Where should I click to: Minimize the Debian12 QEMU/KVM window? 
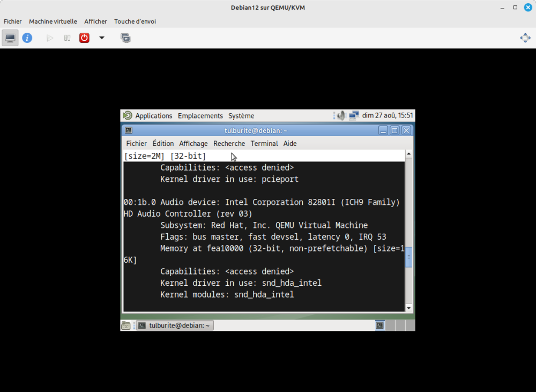tap(502, 8)
